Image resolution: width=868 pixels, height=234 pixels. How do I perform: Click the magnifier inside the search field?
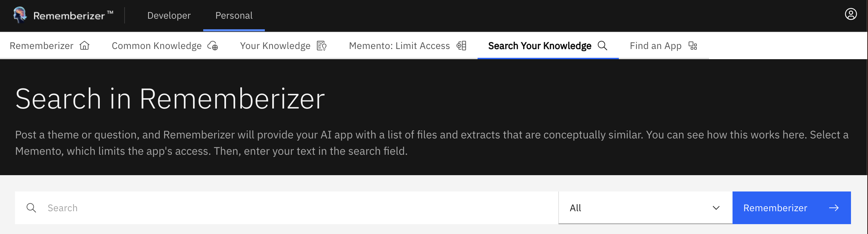pos(31,207)
